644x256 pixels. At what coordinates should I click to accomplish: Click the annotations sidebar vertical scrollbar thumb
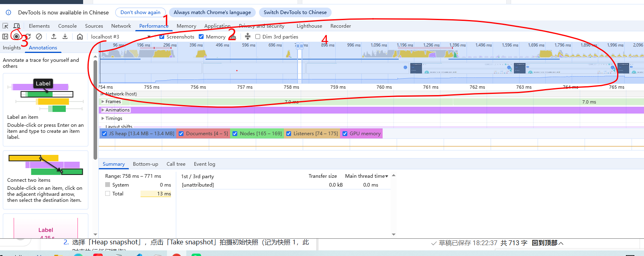(95, 109)
